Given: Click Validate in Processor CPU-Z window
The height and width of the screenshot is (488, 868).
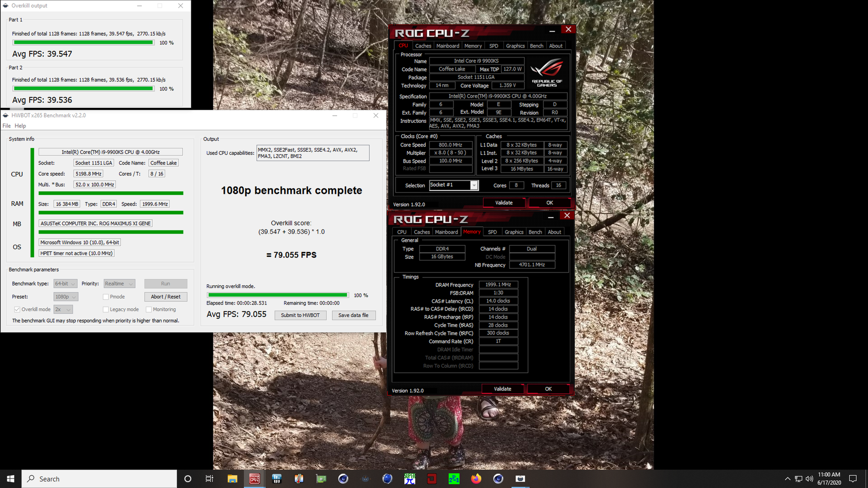Looking at the screenshot, I should [504, 203].
